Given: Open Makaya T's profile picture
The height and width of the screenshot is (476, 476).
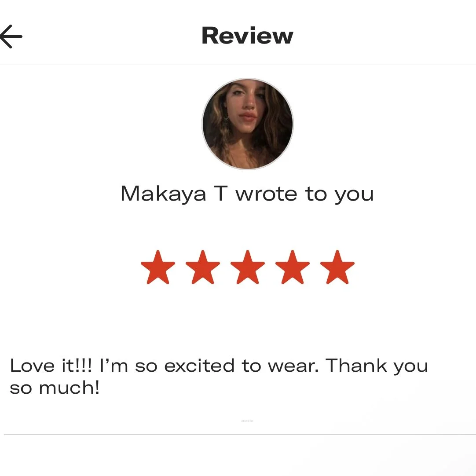Looking at the screenshot, I should (x=248, y=124).
